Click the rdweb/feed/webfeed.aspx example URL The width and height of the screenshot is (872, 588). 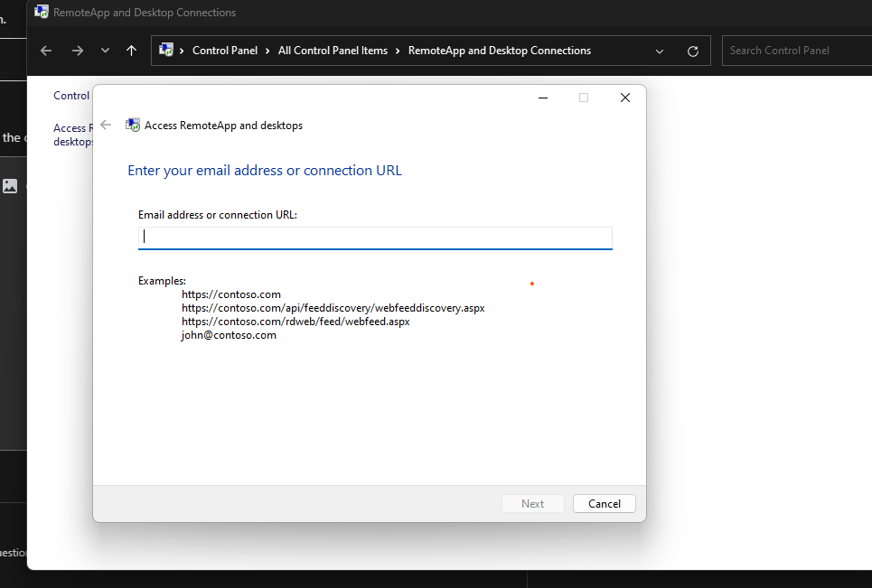[295, 322]
